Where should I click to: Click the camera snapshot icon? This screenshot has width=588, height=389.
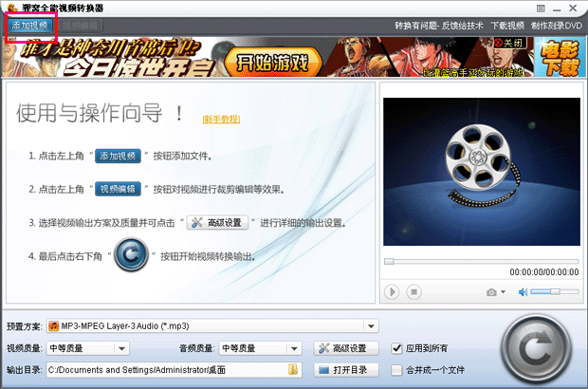click(x=490, y=292)
